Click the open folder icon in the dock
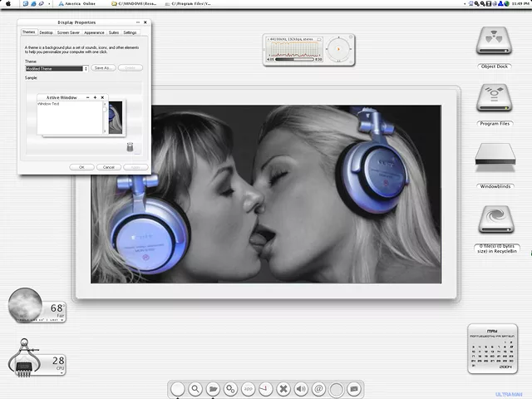Screen dimensions: 532x399 click(214, 388)
